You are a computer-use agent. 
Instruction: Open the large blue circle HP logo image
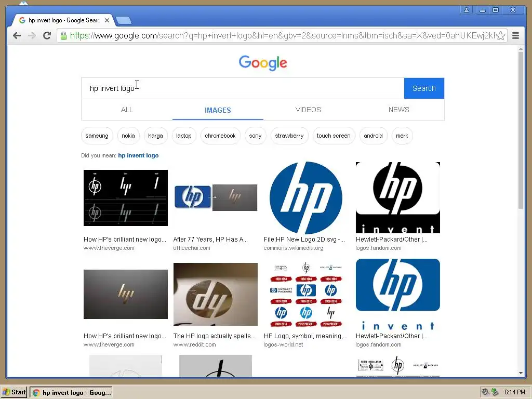(x=305, y=198)
